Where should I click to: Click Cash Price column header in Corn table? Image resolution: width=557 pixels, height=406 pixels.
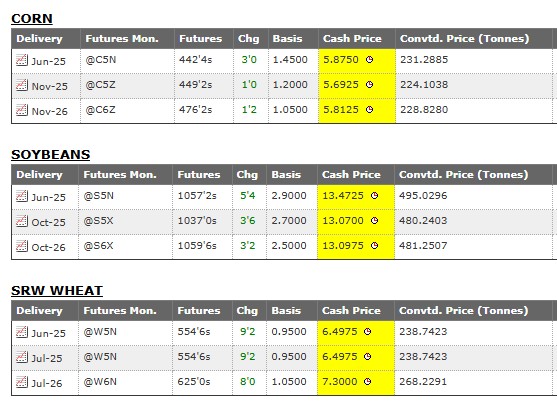(x=352, y=38)
